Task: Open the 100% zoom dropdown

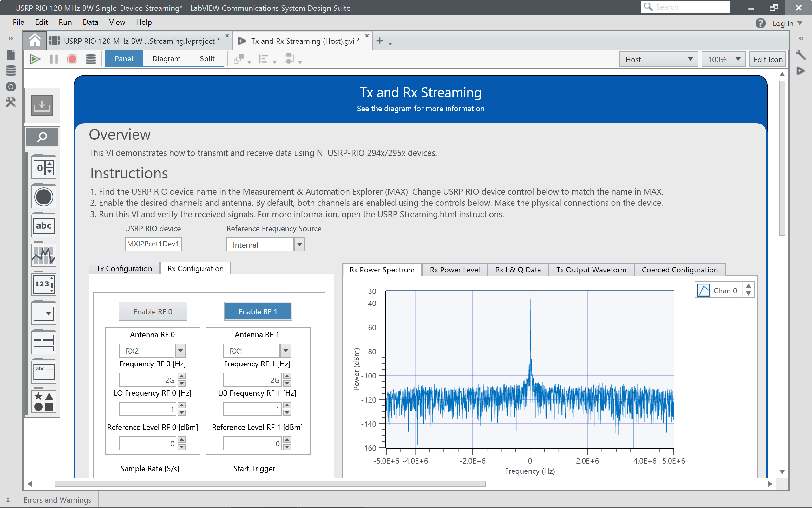Action: pos(724,59)
